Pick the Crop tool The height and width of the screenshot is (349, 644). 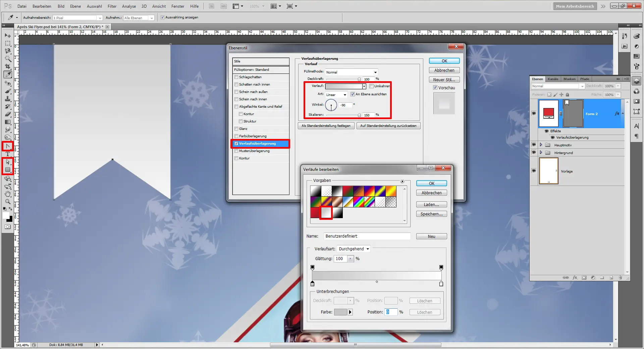(x=8, y=66)
